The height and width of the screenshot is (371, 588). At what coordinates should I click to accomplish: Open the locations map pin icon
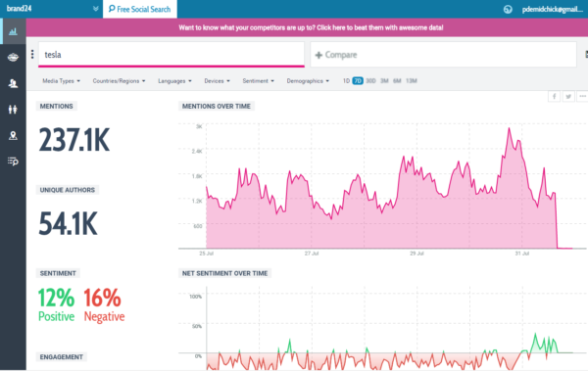click(13, 135)
